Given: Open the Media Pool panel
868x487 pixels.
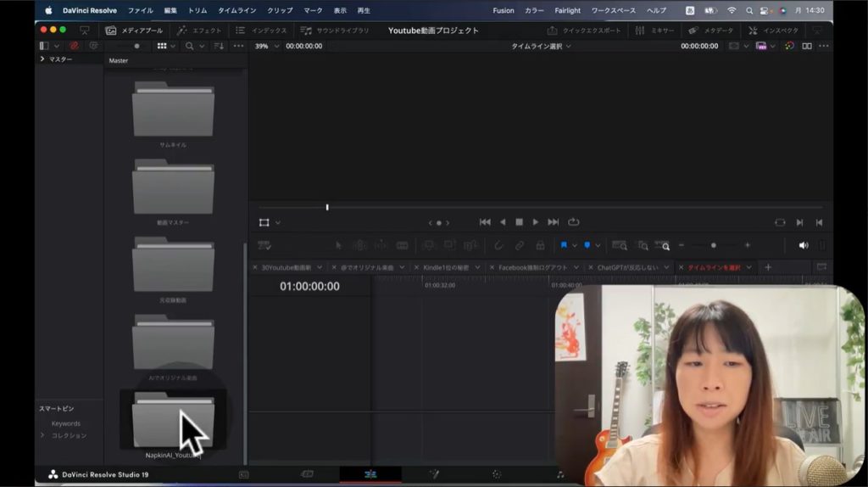Looking at the screenshot, I should 134,31.
